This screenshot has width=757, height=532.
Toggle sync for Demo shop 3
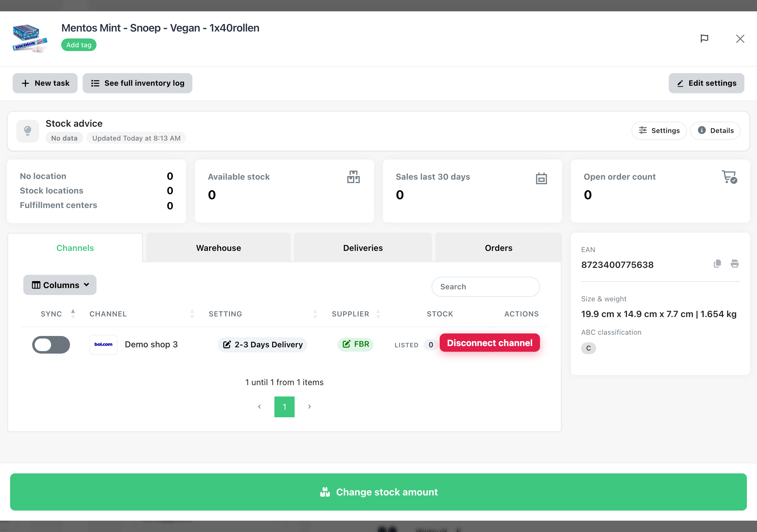pyautogui.click(x=51, y=344)
